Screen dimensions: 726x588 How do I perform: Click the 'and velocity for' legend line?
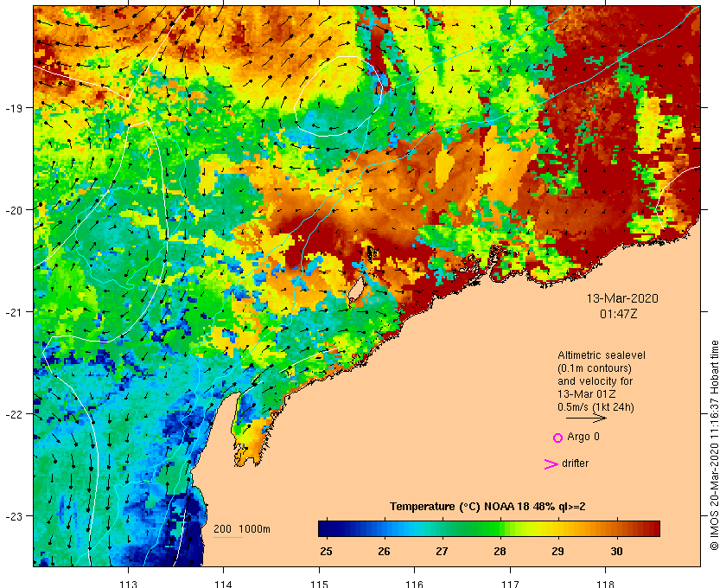[x=595, y=381]
